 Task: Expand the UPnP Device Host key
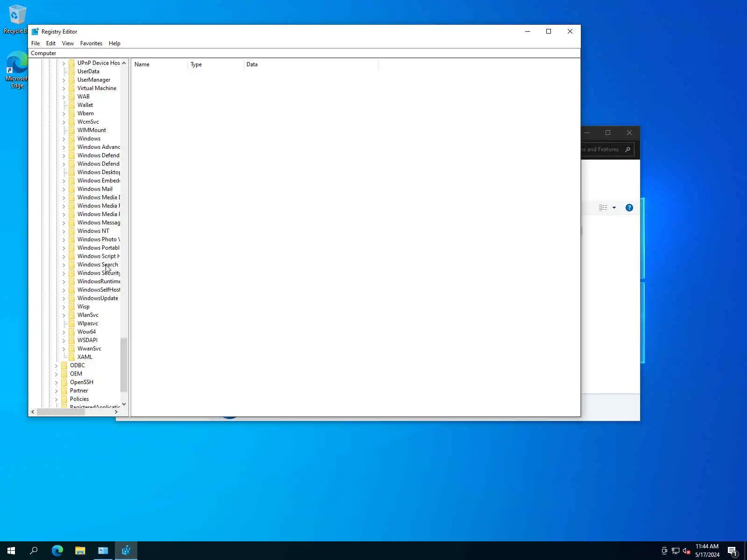(x=64, y=63)
